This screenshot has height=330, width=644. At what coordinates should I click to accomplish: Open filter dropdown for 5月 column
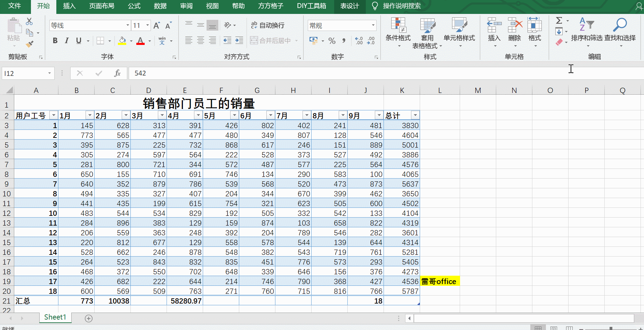coord(234,115)
